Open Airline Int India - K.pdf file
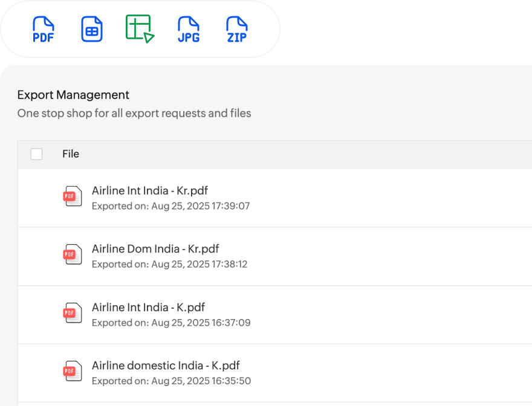The height and width of the screenshot is (406, 532). point(148,308)
